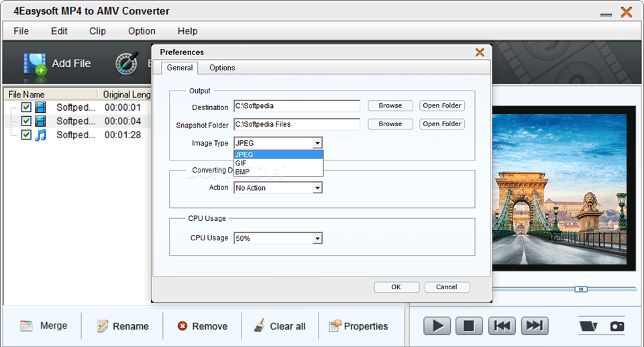Jump to previous file in player
The height and width of the screenshot is (347, 644).
pyautogui.click(x=502, y=326)
